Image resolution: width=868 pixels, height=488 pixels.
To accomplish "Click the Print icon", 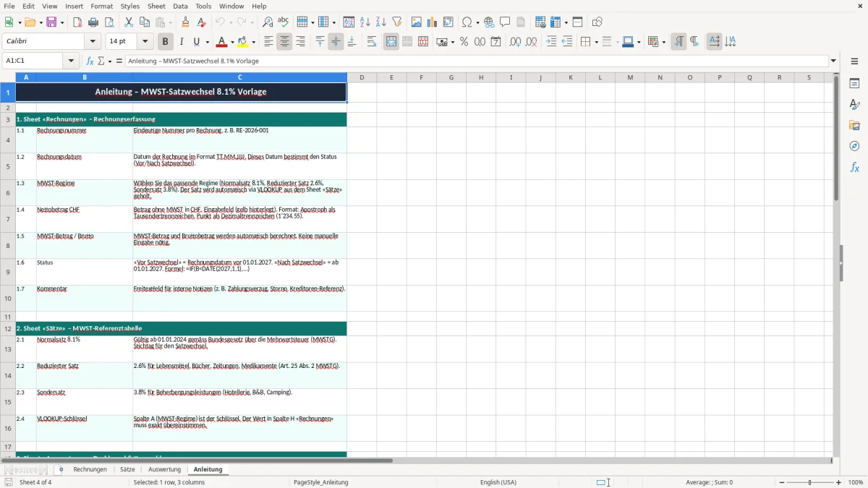I will [93, 22].
